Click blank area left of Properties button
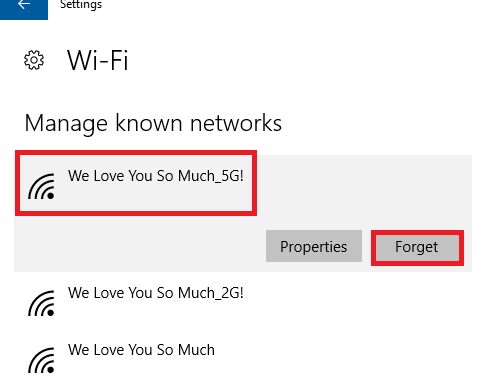482x382 pixels. coord(140,246)
